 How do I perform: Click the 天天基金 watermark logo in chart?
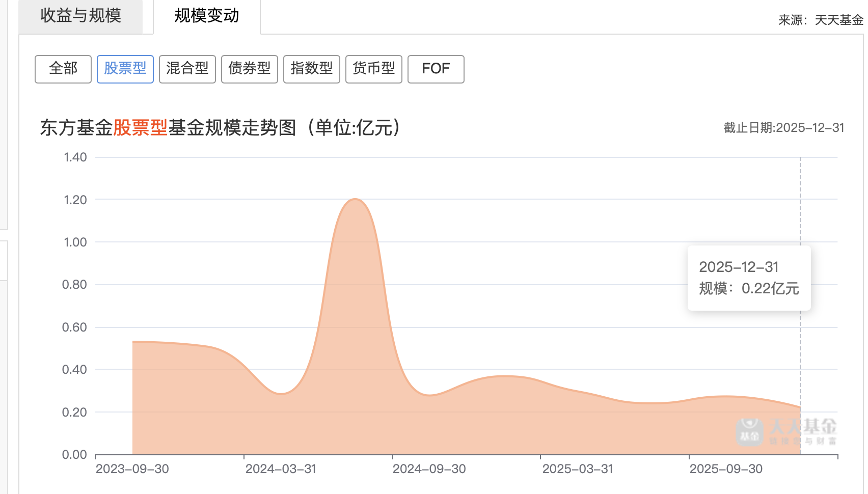pos(786,432)
